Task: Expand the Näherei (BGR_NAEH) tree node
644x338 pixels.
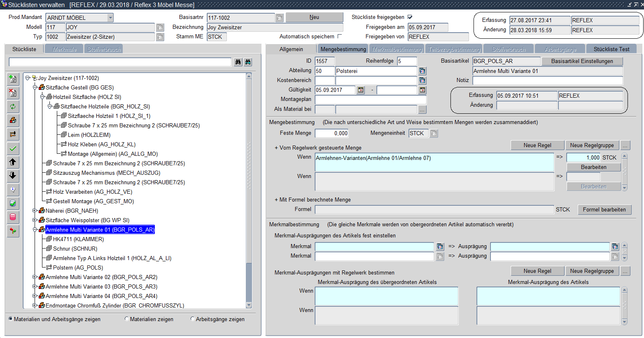Action: (35, 211)
